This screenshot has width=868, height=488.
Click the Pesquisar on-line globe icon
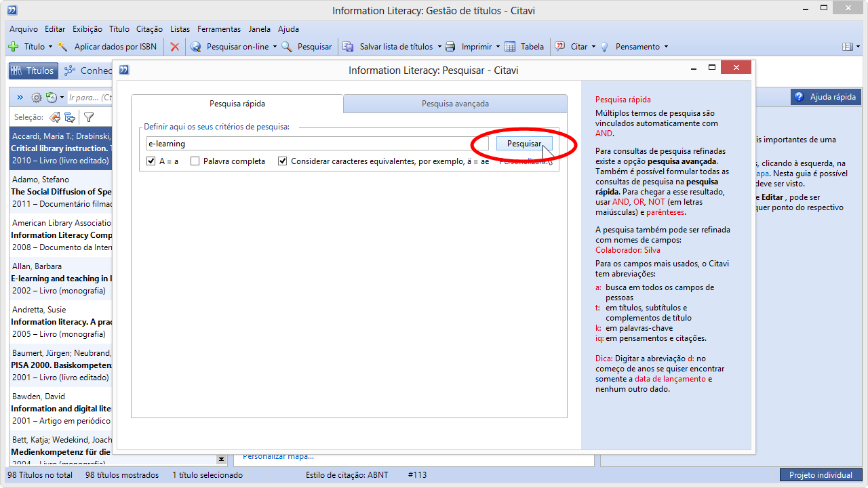coord(196,47)
